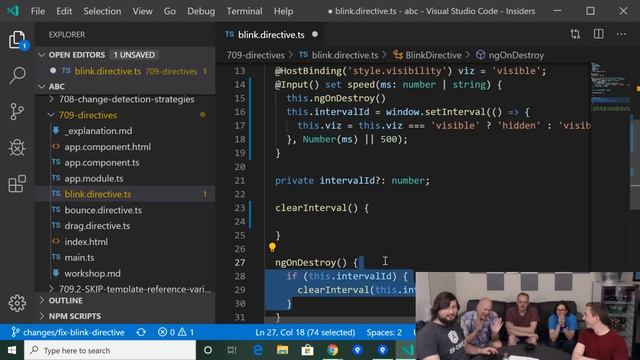The image size is (640, 360).
Task: Open the Source Control view
Action: point(17,111)
